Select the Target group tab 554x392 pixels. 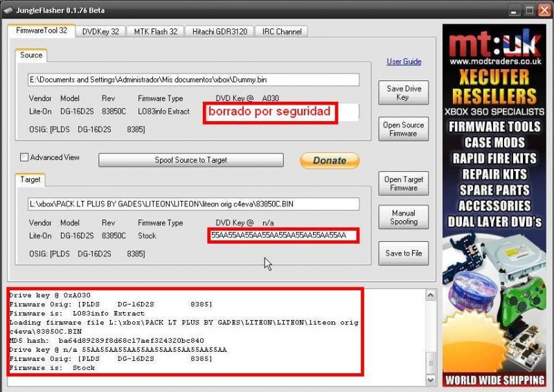pos(30,179)
